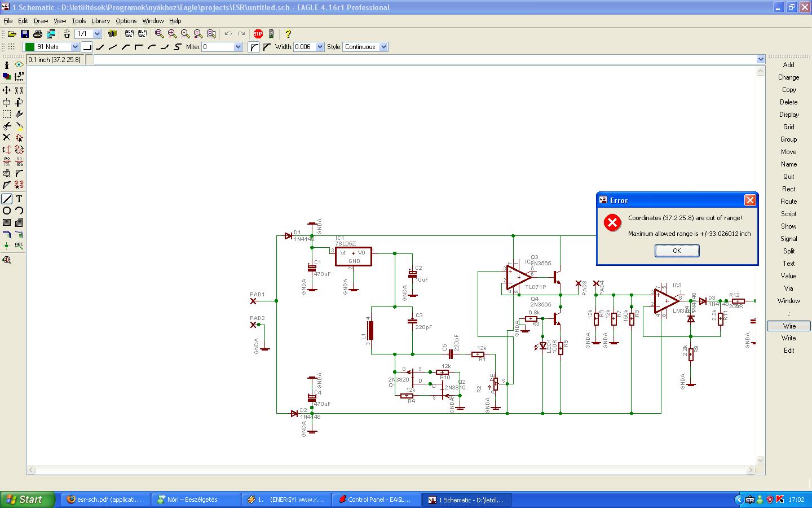The width and height of the screenshot is (812, 508).
Task: Select the arc-then-horizontal wire bend style
Action: click(x=152, y=47)
